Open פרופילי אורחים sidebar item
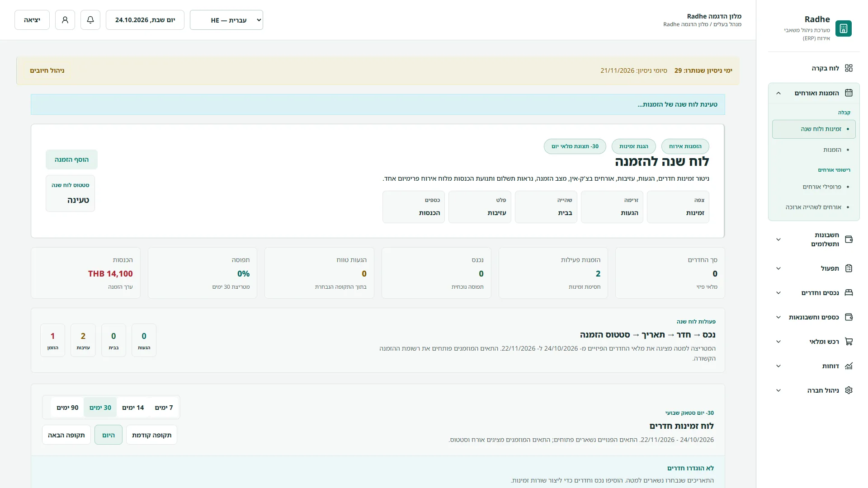The height and width of the screenshot is (488, 868). click(814, 187)
